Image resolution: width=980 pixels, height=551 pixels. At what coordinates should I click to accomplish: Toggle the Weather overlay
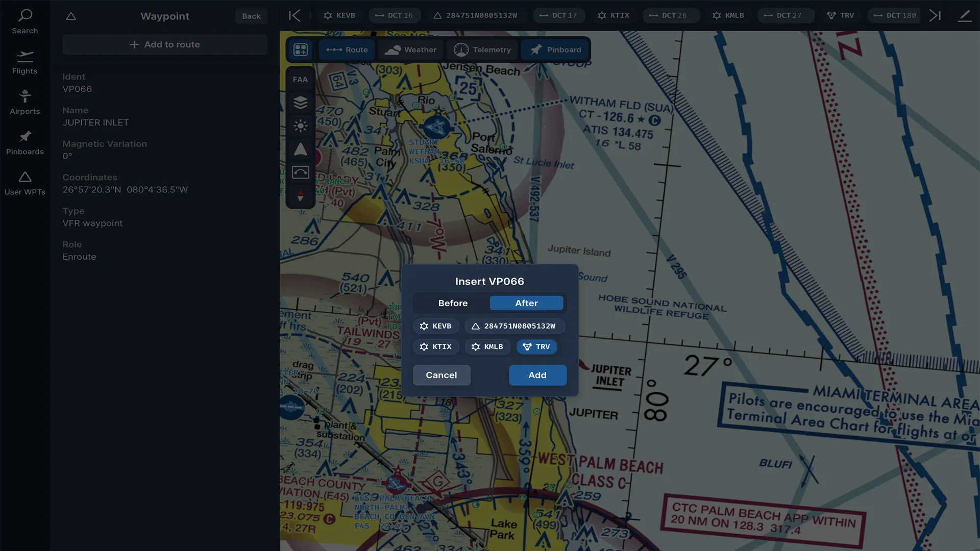(411, 49)
